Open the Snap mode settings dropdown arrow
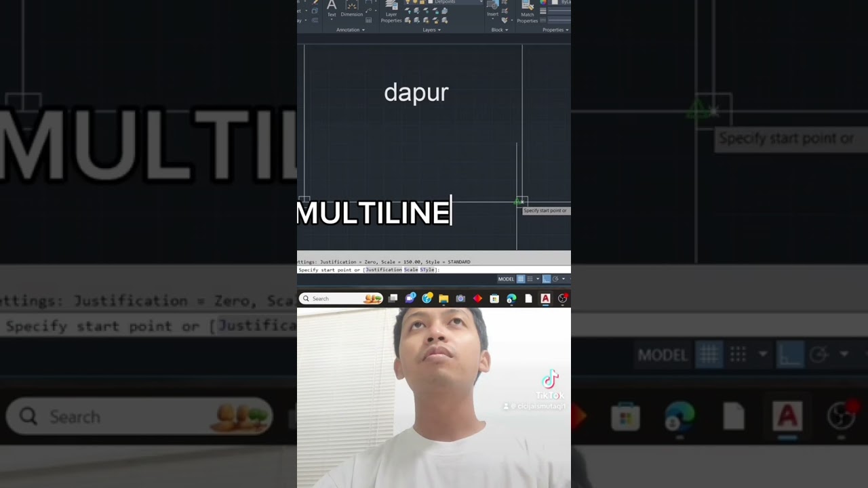Viewport: 868px width, 488px height. click(x=538, y=279)
